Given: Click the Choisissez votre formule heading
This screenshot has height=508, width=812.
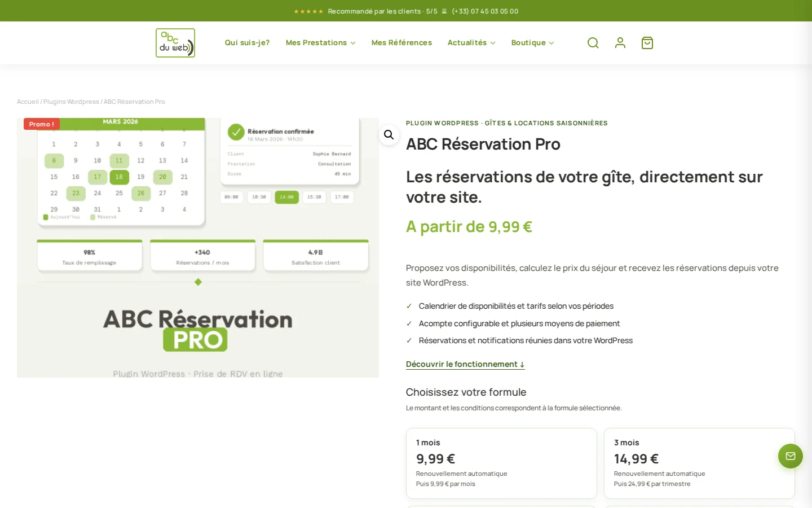Looking at the screenshot, I should click(466, 392).
